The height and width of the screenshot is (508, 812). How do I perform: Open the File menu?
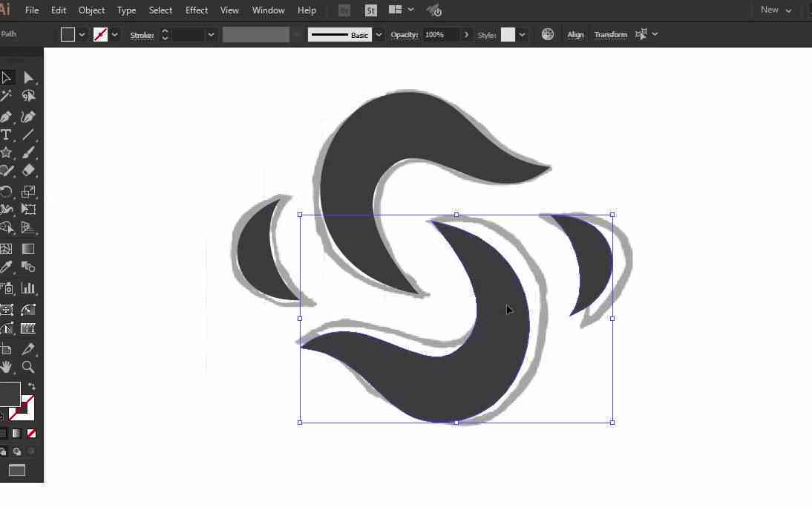point(32,10)
